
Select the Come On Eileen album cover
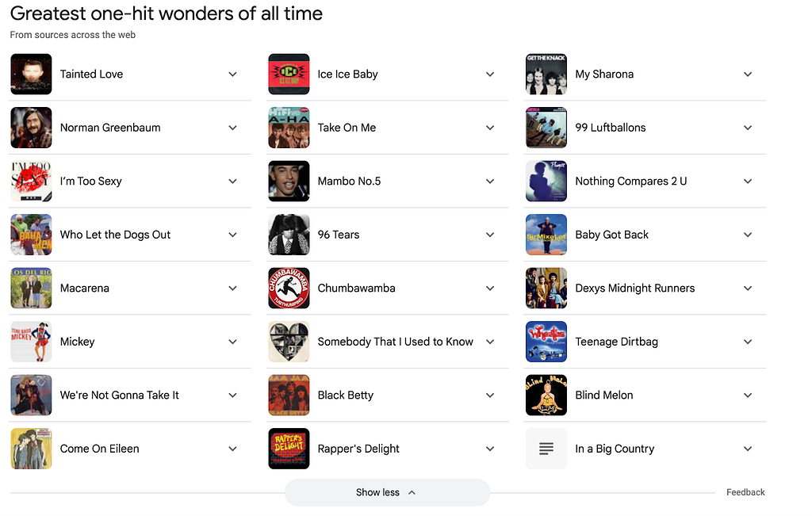point(31,449)
